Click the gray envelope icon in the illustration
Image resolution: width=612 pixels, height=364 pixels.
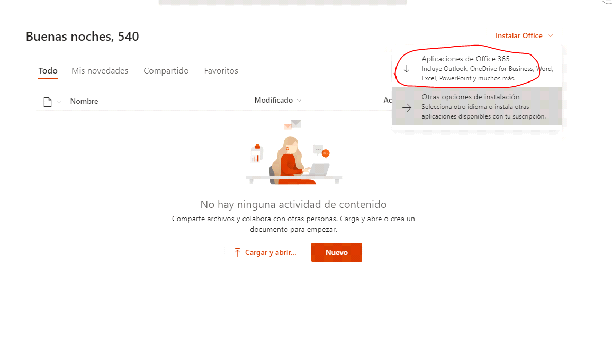pyautogui.click(x=295, y=123)
